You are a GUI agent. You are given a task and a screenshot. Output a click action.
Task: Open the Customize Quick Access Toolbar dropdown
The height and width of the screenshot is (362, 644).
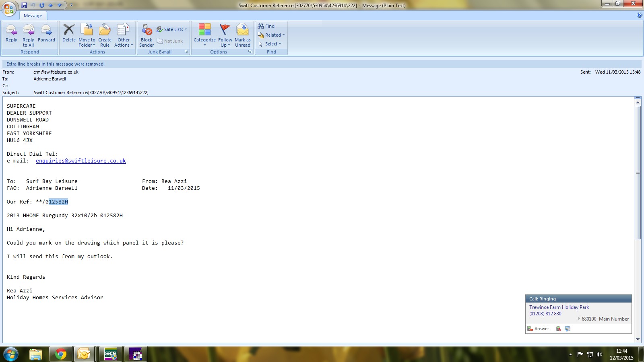pyautogui.click(x=71, y=5)
